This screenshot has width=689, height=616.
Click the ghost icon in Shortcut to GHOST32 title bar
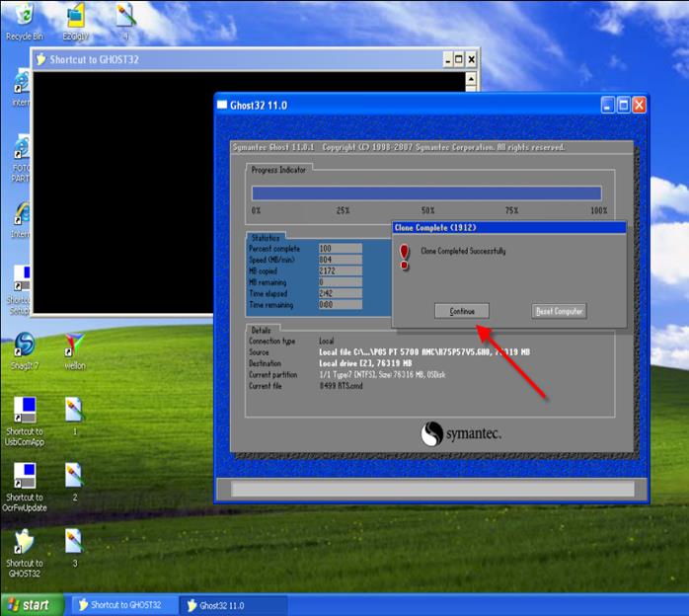(x=40, y=59)
